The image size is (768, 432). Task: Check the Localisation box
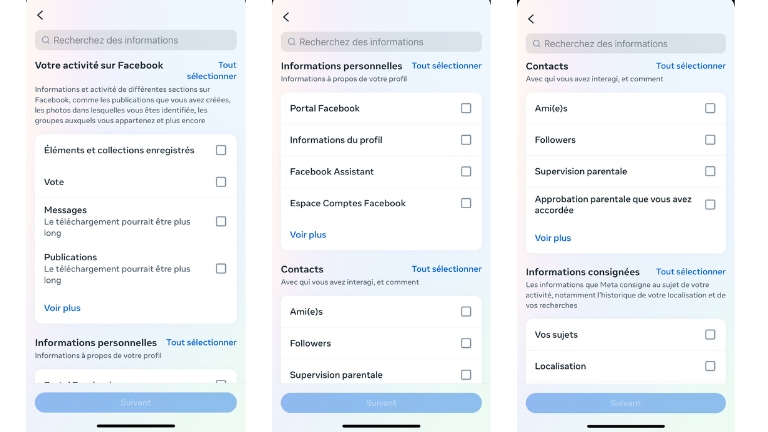[x=710, y=366]
